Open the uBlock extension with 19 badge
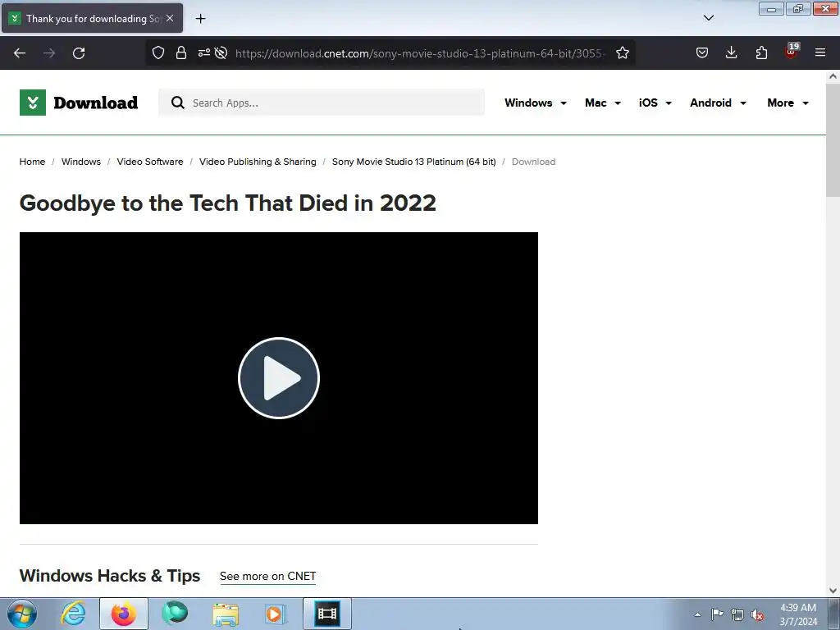The height and width of the screenshot is (630, 840). click(x=792, y=52)
